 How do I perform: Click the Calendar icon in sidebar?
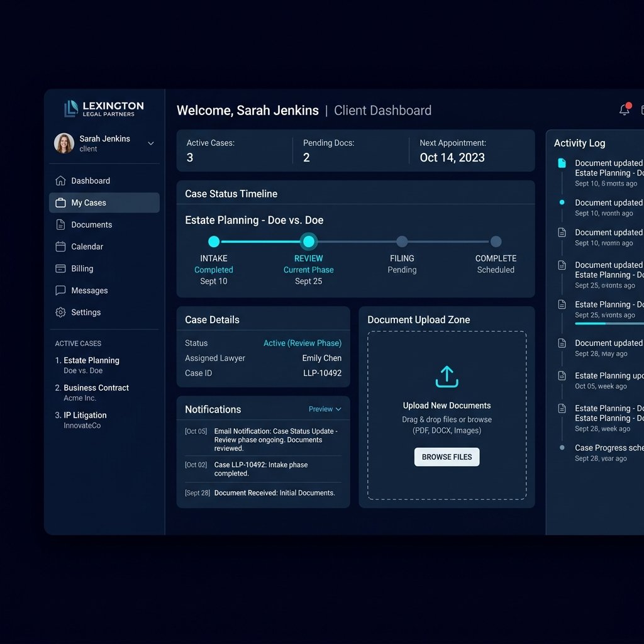click(60, 247)
